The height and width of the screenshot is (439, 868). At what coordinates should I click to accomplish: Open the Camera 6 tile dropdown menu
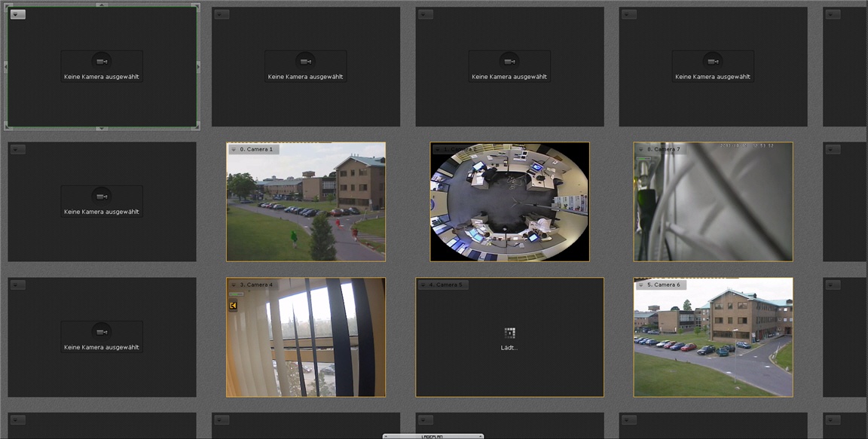(x=640, y=285)
